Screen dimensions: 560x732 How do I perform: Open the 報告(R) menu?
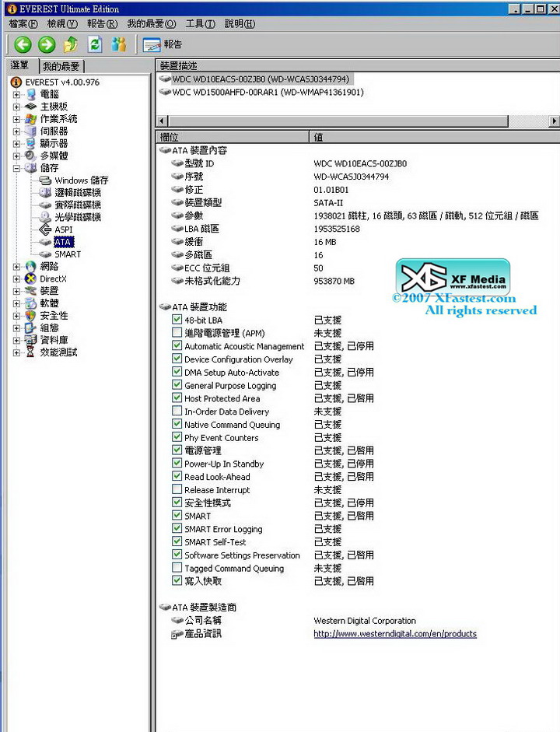pos(102,24)
